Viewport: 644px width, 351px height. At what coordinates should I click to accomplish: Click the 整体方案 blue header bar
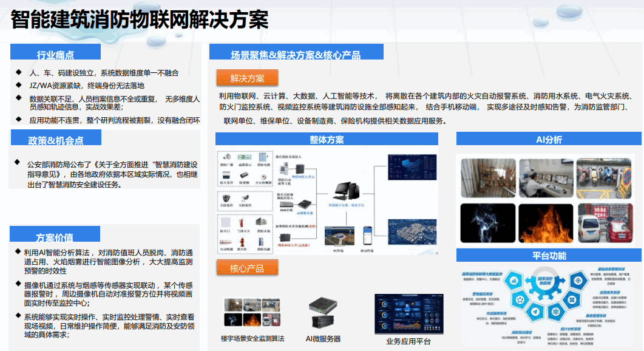click(327, 140)
